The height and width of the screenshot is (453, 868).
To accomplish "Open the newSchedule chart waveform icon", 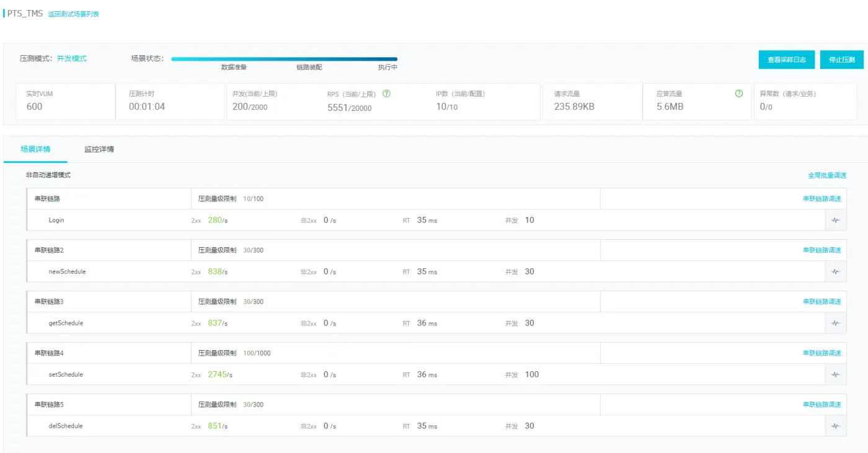I will coord(835,271).
